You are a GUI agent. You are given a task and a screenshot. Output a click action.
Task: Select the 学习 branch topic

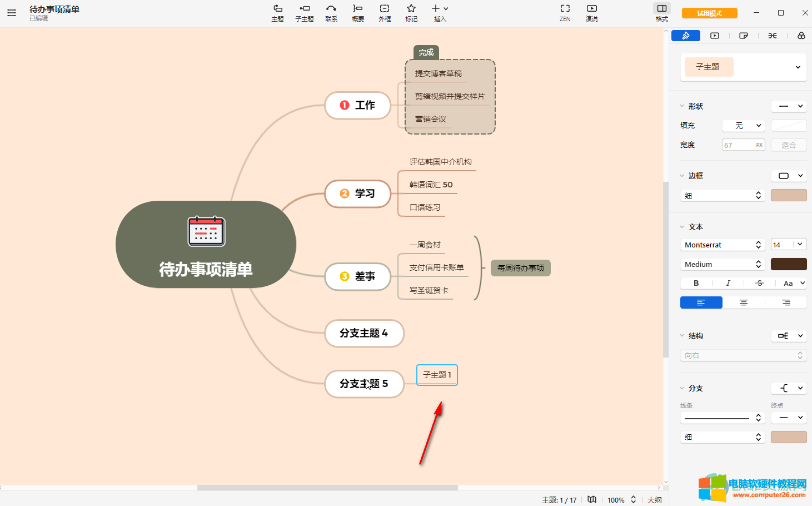358,194
